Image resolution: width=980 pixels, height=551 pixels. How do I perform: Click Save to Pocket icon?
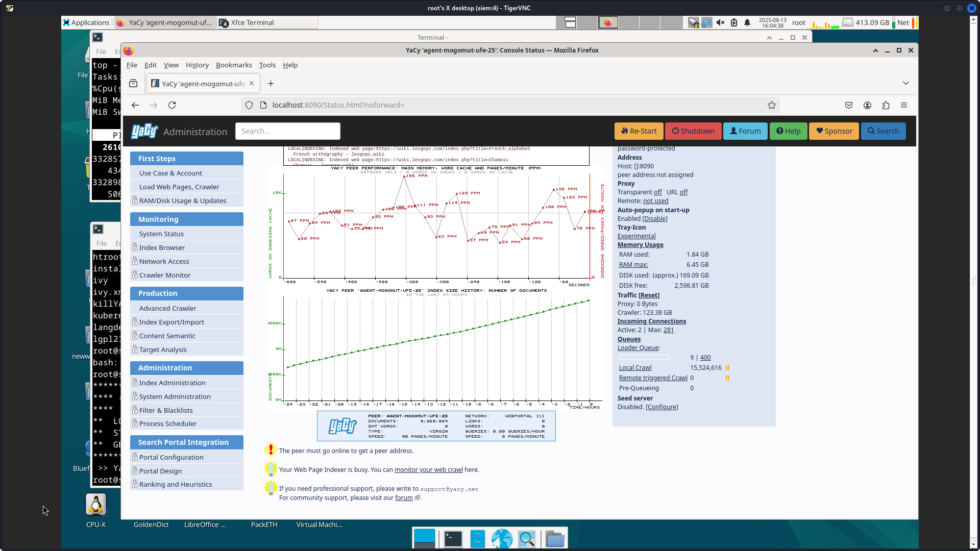[x=849, y=105]
